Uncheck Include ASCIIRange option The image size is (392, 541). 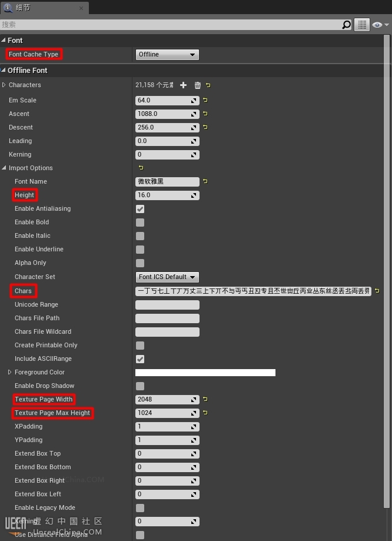click(x=139, y=359)
